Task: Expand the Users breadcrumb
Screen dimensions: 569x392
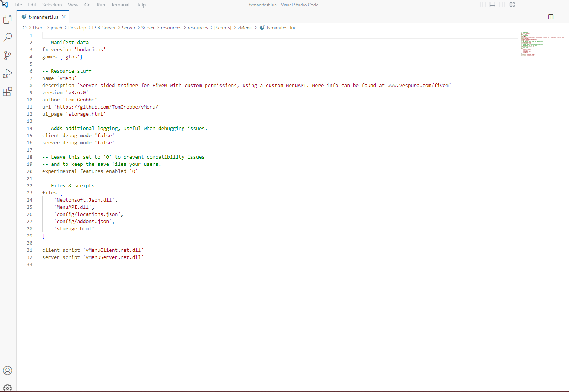Action: pyautogui.click(x=38, y=28)
